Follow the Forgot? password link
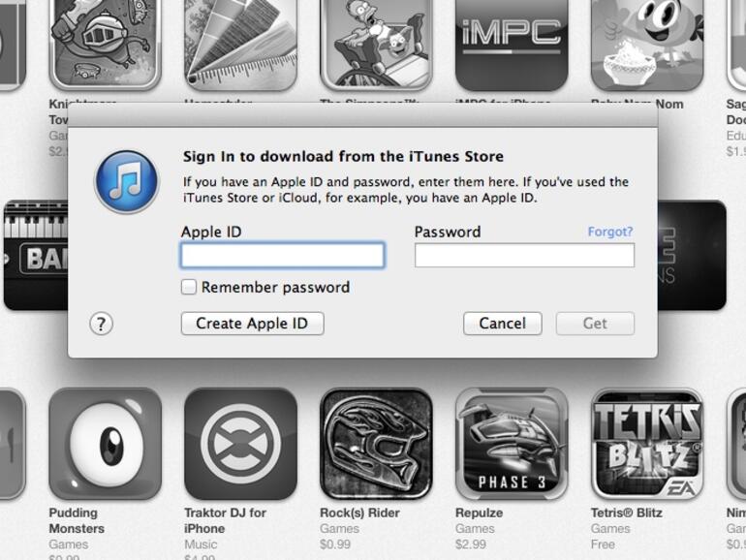This screenshot has height=560, width=746. [610, 232]
